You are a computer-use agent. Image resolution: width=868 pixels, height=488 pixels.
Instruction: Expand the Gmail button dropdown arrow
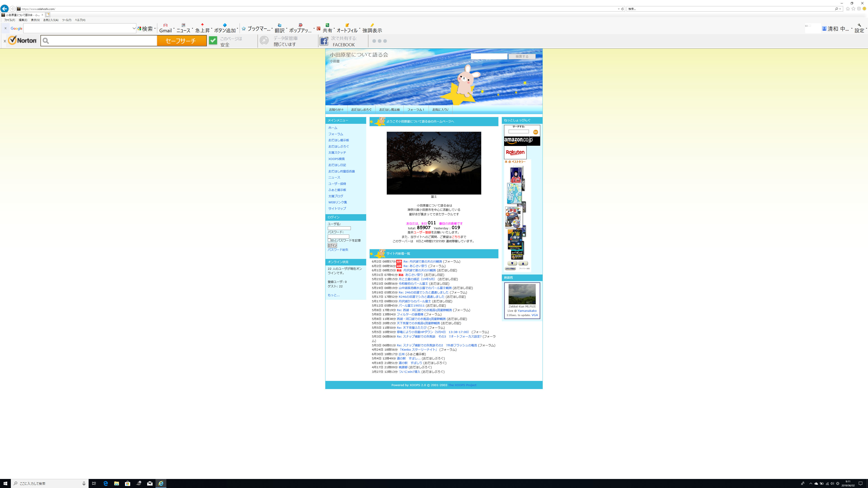tap(174, 28)
